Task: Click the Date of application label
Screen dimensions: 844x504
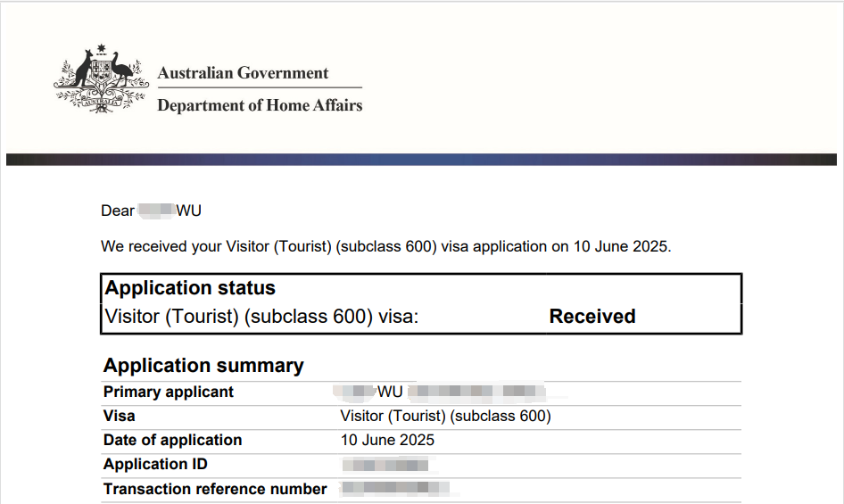Action: pos(173,440)
